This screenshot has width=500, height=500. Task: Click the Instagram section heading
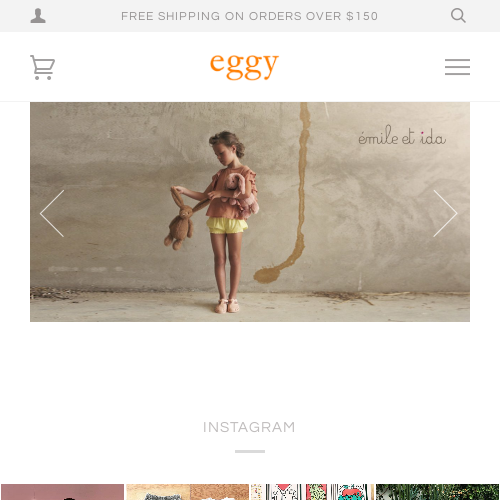click(249, 427)
